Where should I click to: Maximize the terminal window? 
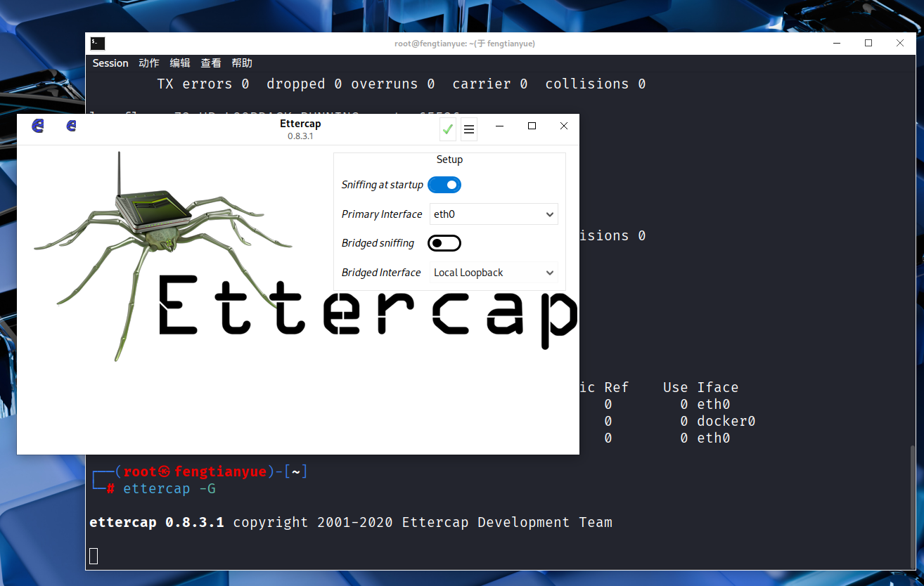868,44
